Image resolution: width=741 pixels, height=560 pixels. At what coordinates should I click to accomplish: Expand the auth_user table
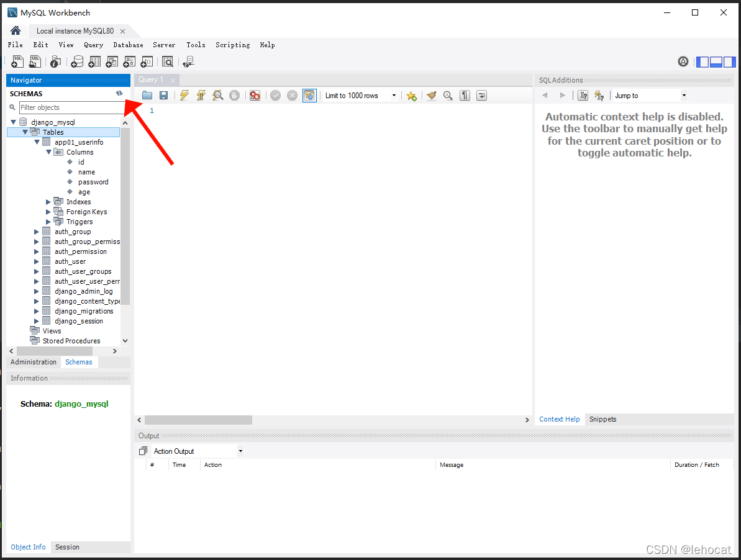(x=37, y=261)
